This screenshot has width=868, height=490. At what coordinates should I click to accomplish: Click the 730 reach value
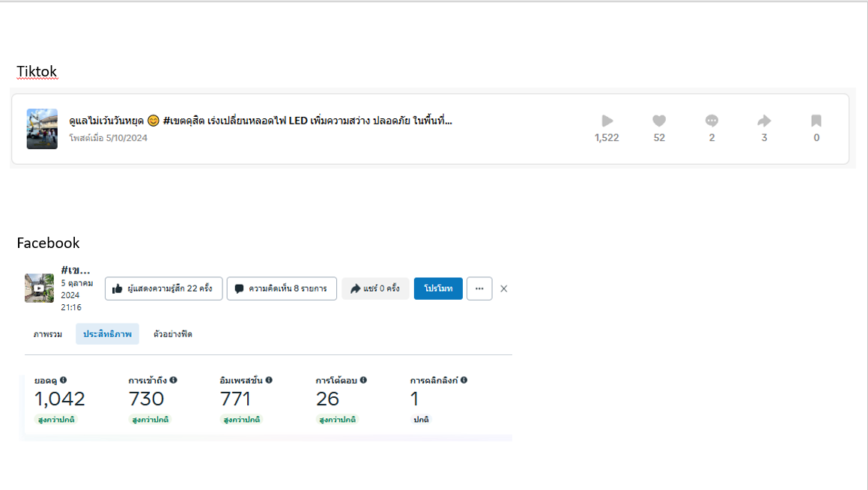[x=146, y=399]
